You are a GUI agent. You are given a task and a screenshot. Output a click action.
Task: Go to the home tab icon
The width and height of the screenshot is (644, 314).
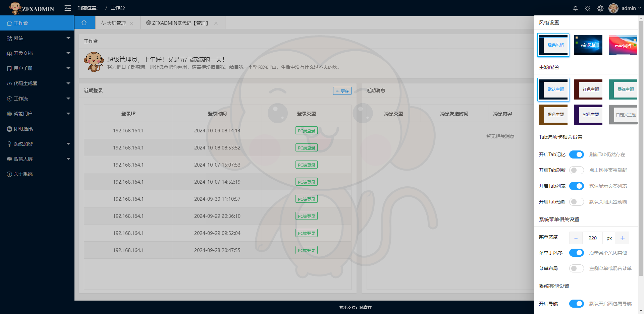[x=84, y=23]
